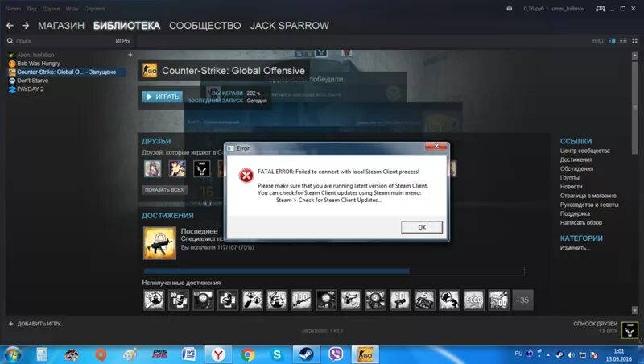Open the Игры menu
Screen dimensions: 644x364
[x=72, y=9]
